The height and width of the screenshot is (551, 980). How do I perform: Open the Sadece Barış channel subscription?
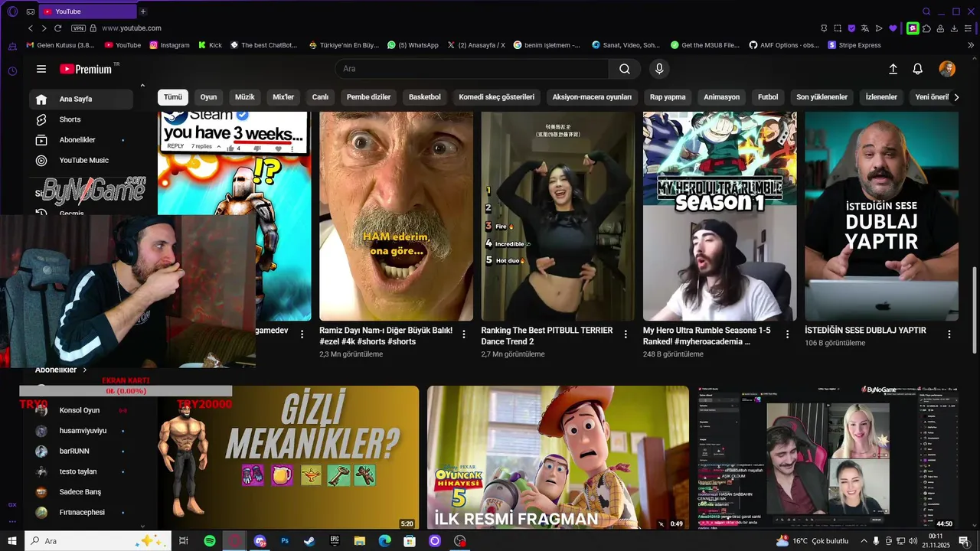tap(81, 492)
